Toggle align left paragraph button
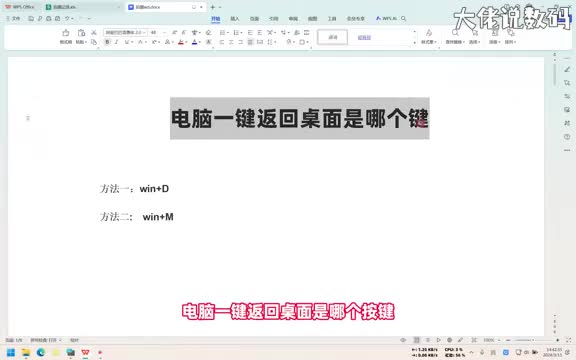This screenshot has height=360, width=576. click(222, 42)
